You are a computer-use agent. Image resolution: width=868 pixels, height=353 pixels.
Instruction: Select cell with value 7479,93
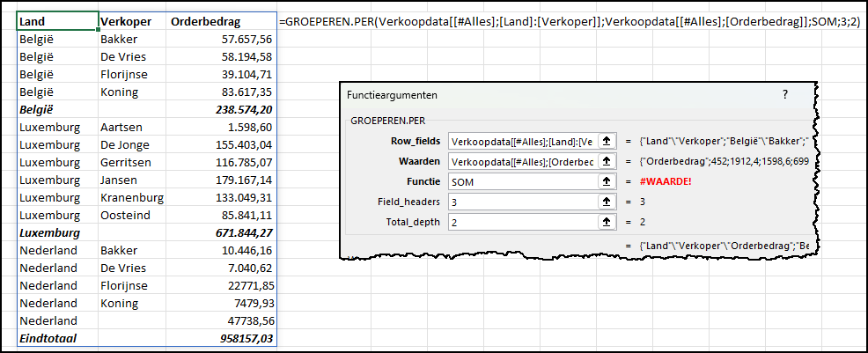pos(222,303)
